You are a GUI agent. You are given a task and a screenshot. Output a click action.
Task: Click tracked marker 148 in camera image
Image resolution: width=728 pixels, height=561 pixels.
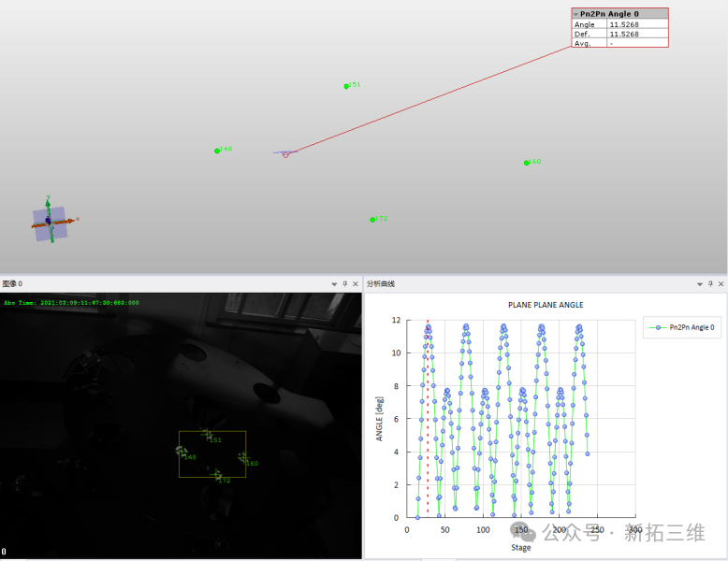coord(182,451)
